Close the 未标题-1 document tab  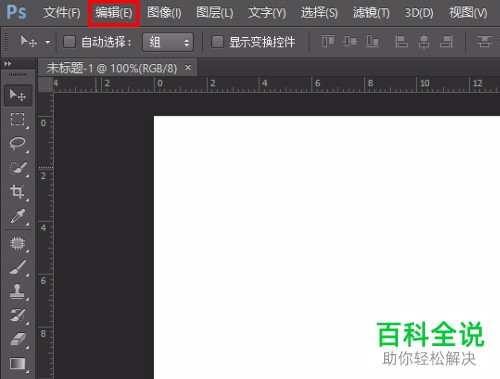188,68
